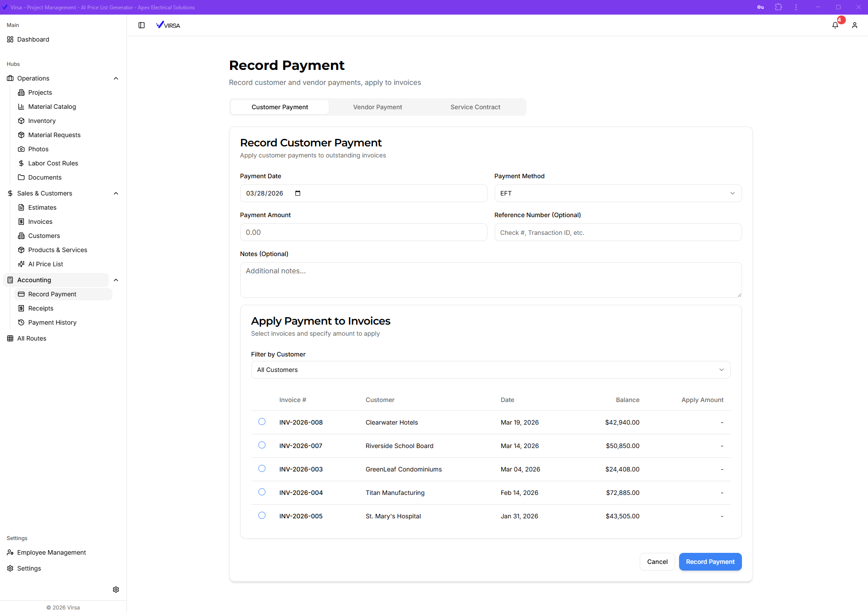This screenshot has height=613, width=868.
Task: Open AI Price List page
Action: pos(46,264)
